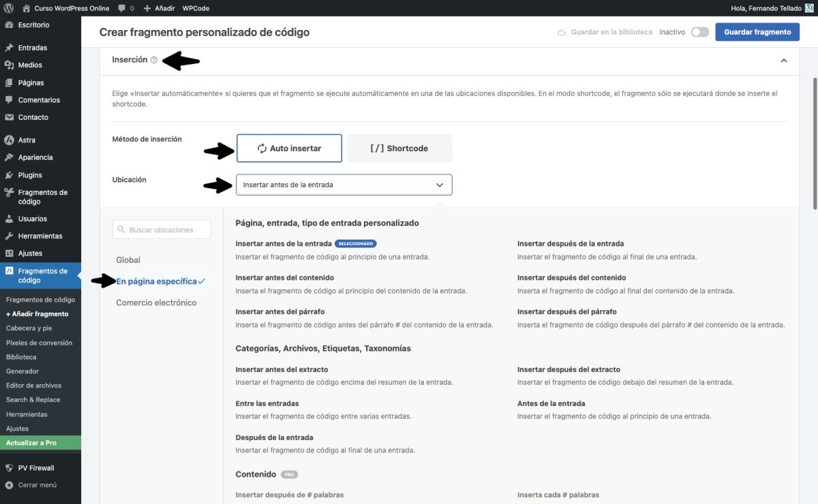This screenshot has width=818, height=504.
Task: Click the user avatar in admin bar
Action: pos(809,8)
